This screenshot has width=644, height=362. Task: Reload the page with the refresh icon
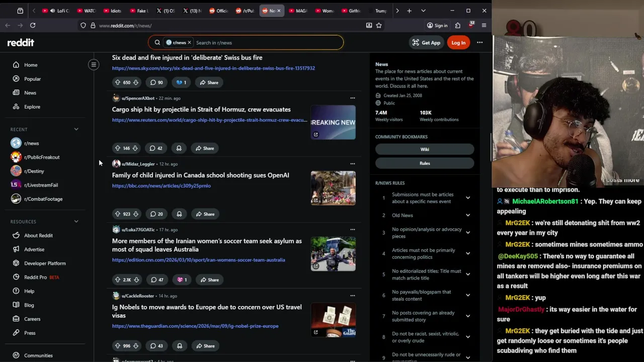tap(33, 25)
